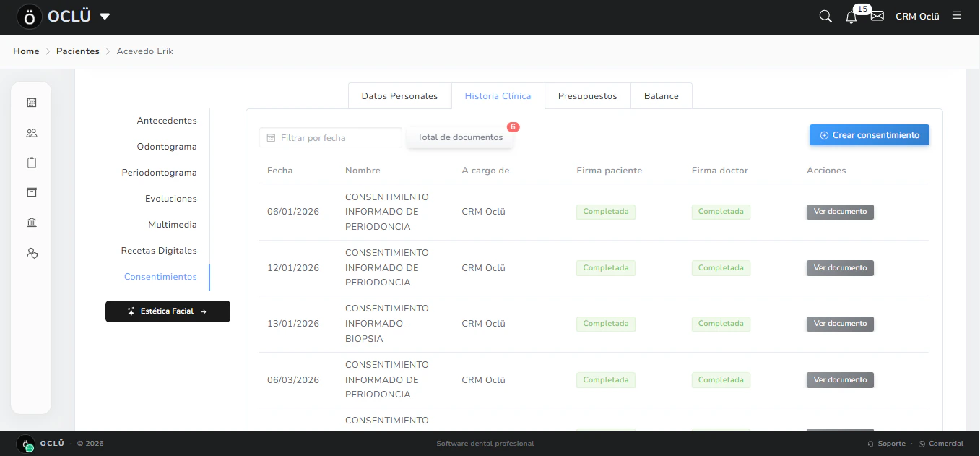Go to Home breadcrumb

(x=26, y=51)
